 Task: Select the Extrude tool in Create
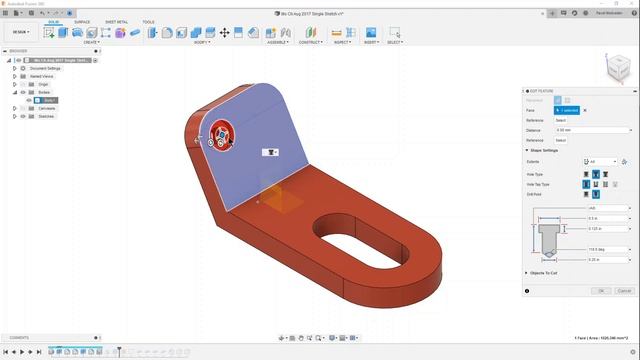63,33
